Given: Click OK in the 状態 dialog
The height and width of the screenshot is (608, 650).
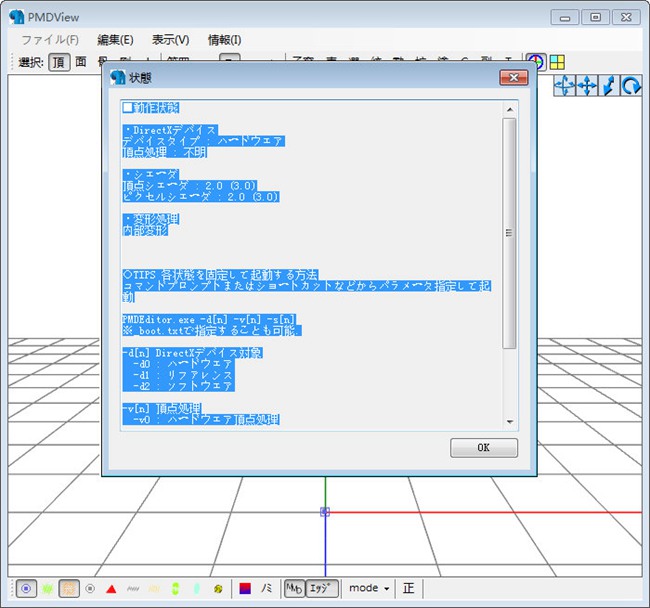Looking at the screenshot, I should pyautogui.click(x=484, y=448).
